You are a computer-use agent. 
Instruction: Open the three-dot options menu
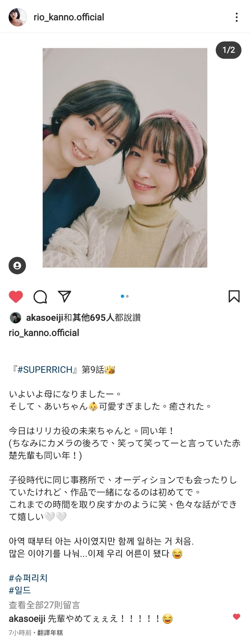click(236, 17)
